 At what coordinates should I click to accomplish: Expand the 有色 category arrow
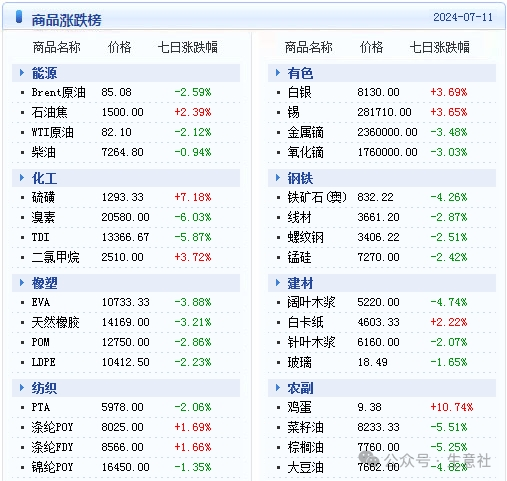click(278, 73)
